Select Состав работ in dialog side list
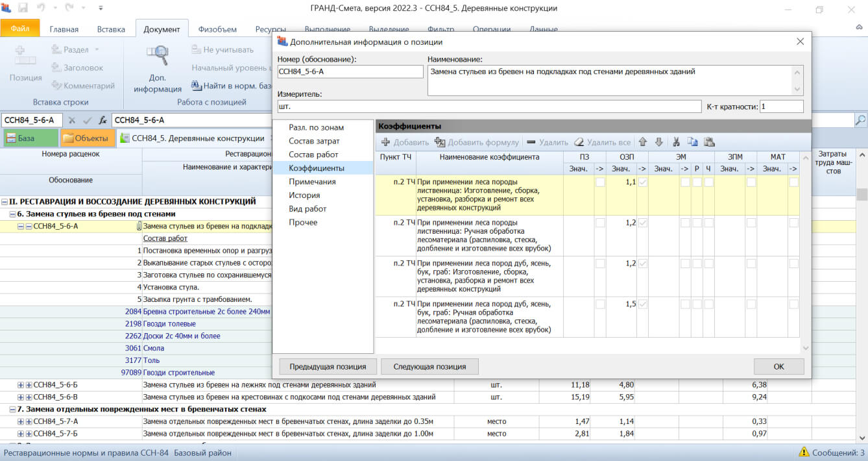868x461 pixels. click(x=314, y=155)
